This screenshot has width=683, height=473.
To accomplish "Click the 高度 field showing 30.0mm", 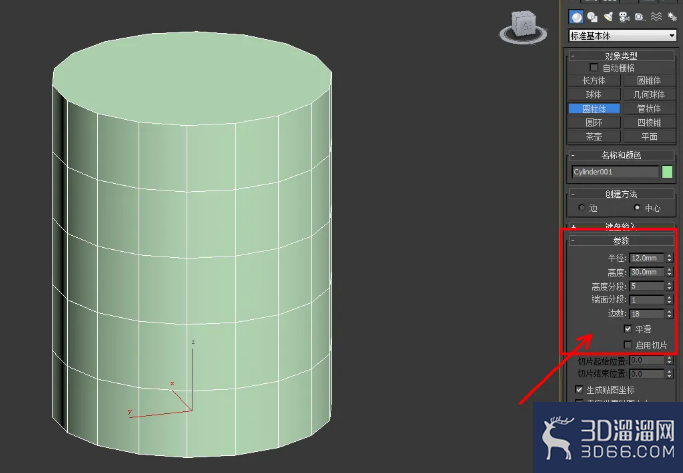I will pos(647,272).
